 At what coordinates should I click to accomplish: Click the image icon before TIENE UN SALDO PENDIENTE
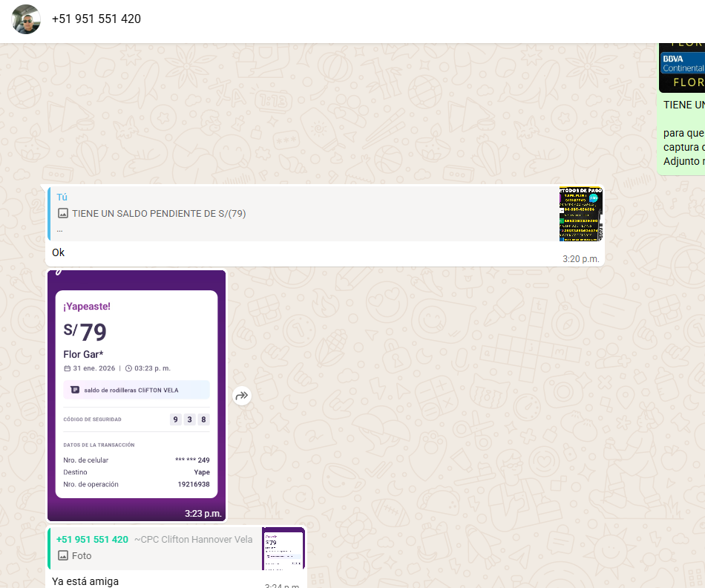(x=63, y=214)
